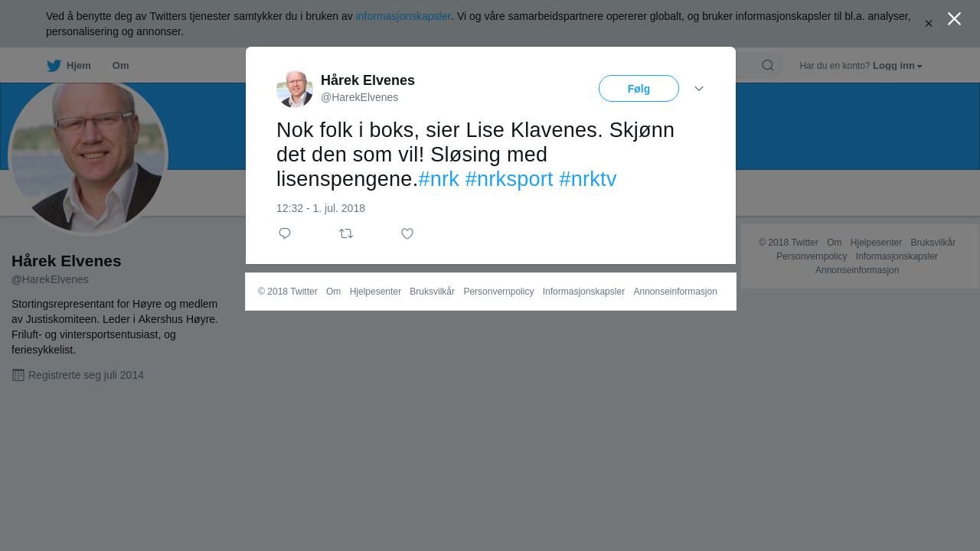
Task: Click the reply speech bubble icon
Action: [285, 233]
